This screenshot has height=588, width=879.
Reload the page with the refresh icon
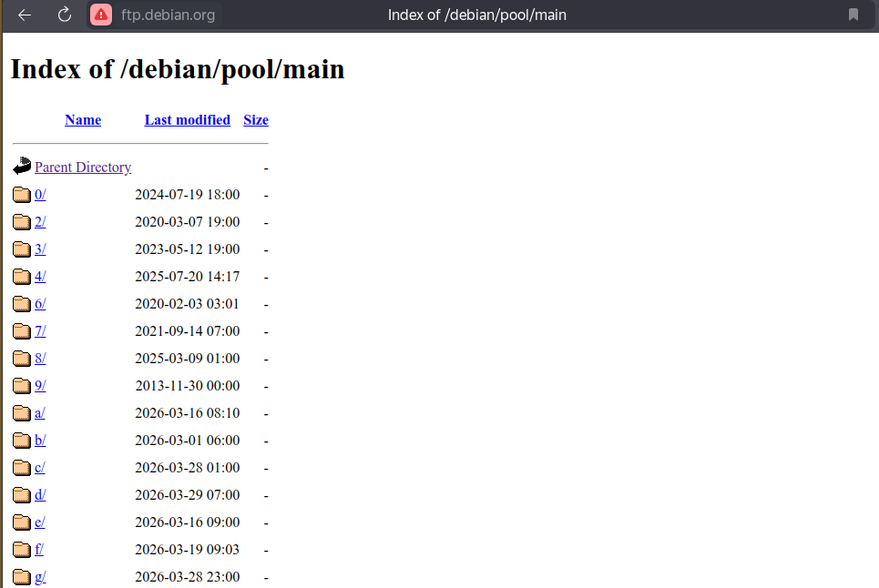(65, 15)
